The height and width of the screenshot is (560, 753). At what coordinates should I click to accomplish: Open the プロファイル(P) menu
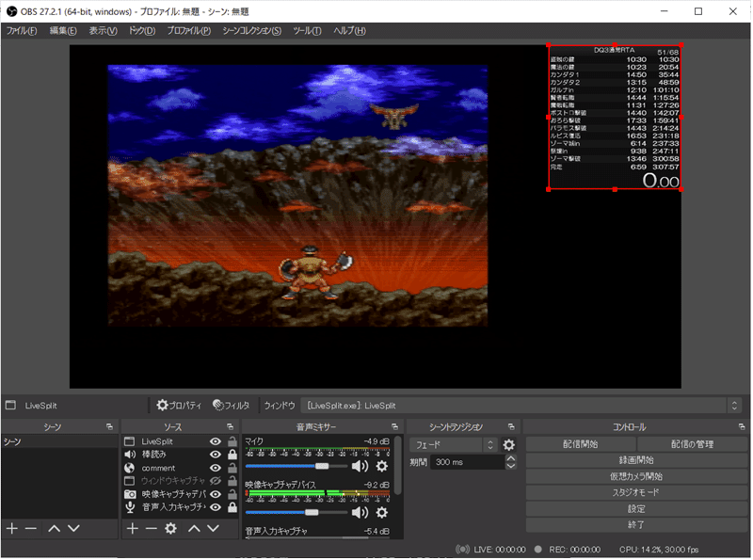189,31
